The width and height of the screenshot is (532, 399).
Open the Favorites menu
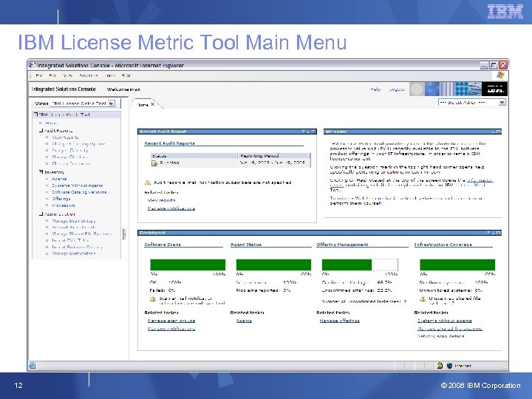(89, 75)
